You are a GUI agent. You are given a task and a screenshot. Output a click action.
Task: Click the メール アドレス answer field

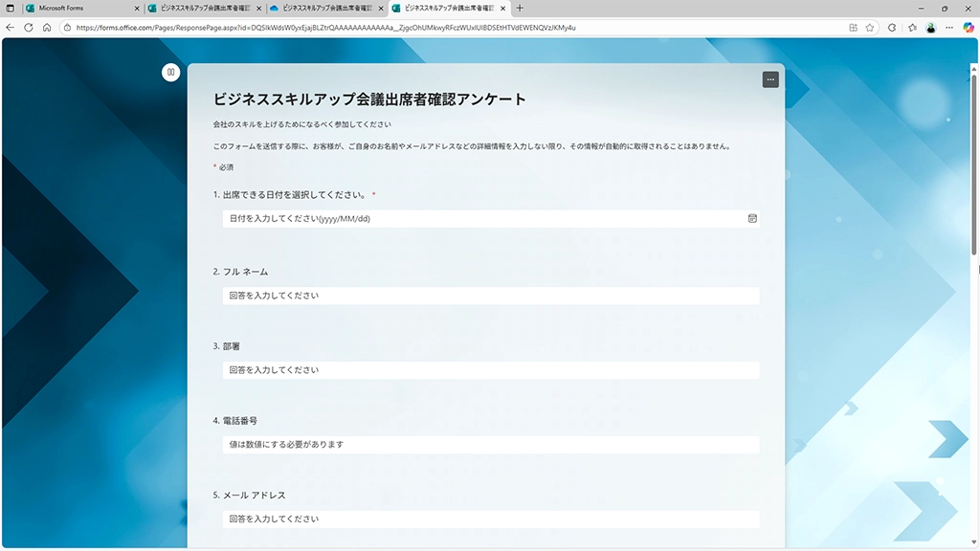point(490,519)
